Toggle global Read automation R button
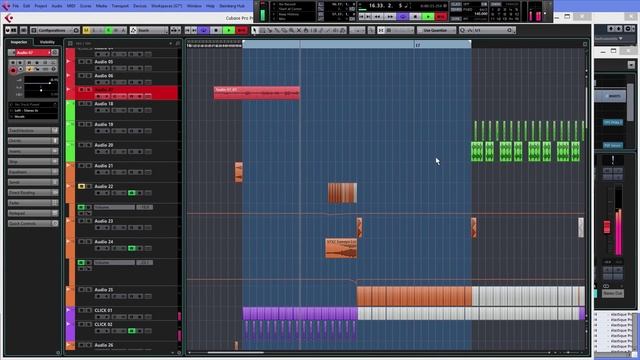Image resolution: width=640 pixels, height=360 pixels. click(x=108, y=30)
